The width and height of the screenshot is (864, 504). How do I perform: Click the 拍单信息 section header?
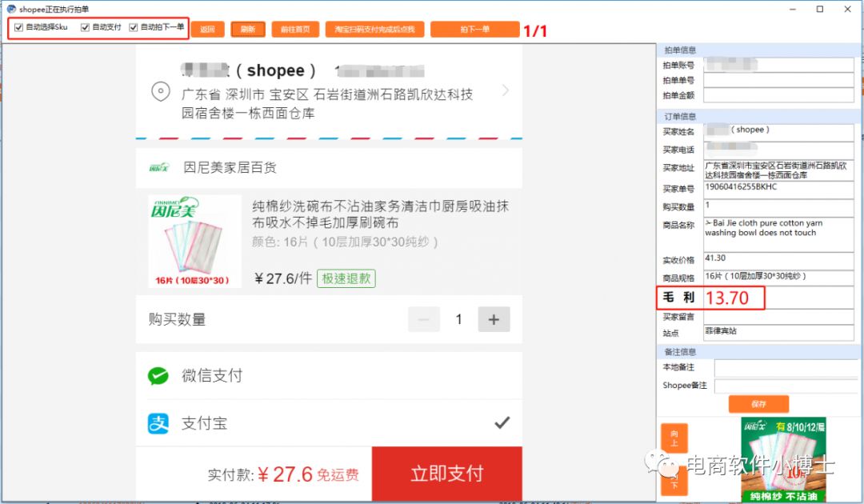pyautogui.click(x=680, y=50)
